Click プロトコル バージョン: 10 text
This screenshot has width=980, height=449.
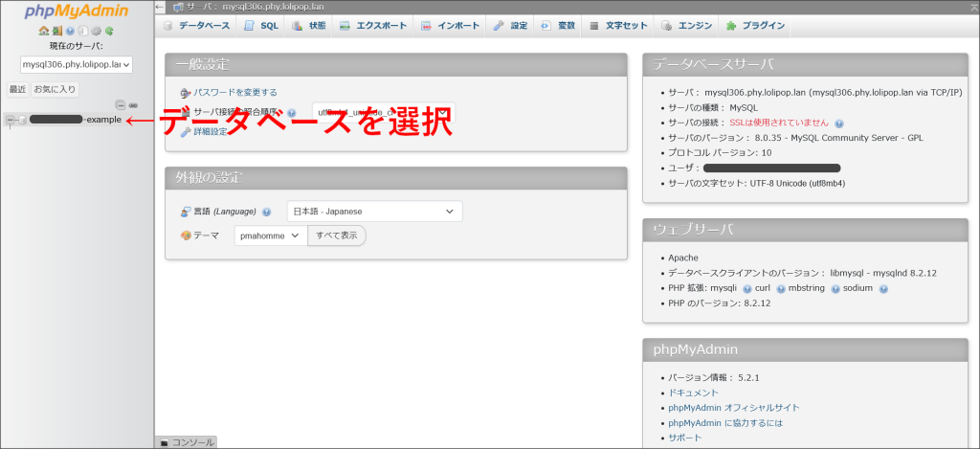[x=720, y=152]
